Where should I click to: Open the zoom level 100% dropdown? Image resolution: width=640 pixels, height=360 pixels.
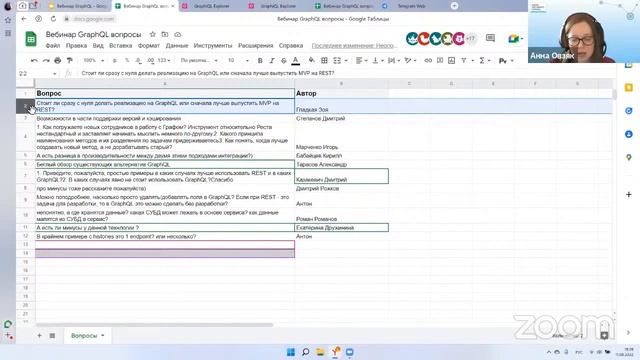93,60
